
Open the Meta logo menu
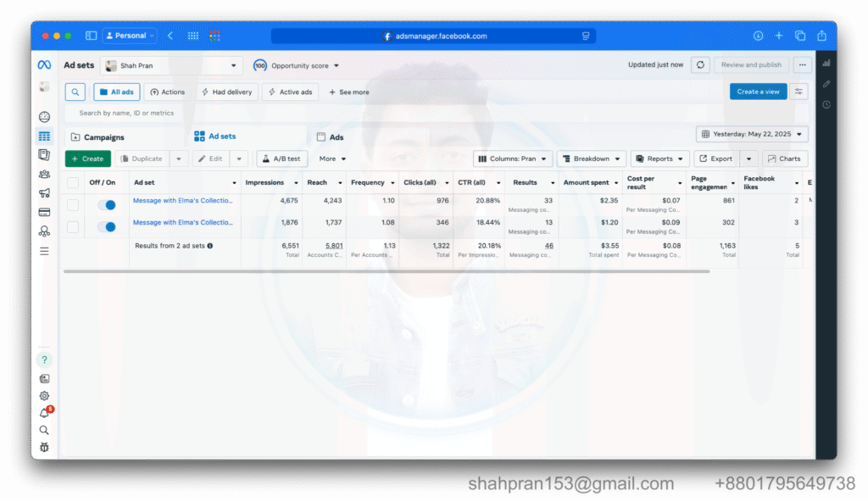[44, 64]
